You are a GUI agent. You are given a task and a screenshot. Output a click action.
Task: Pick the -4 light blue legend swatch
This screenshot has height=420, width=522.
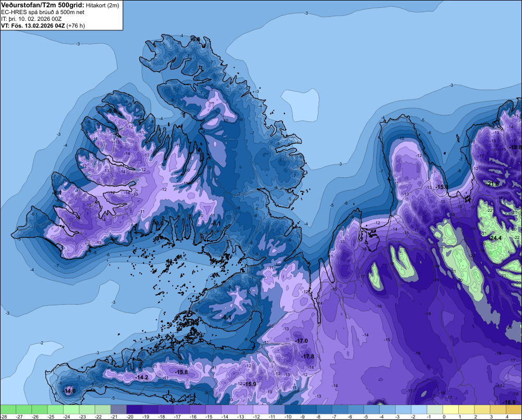(x=387, y=410)
